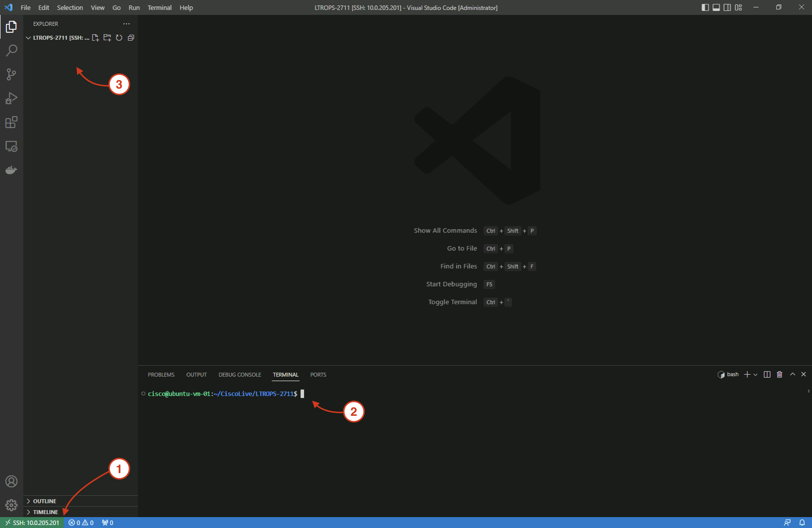This screenshot has width=812, height=528.
Task: Close the bottom panel
Action: point(804,374)
